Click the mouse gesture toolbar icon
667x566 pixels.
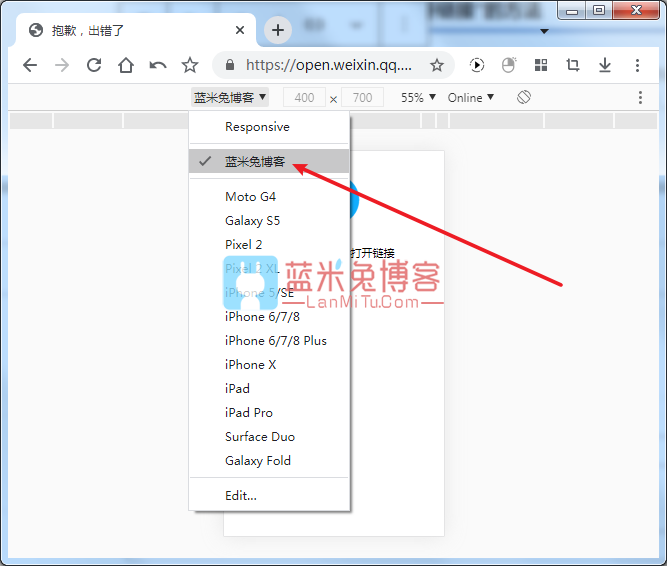pos(509,65)
